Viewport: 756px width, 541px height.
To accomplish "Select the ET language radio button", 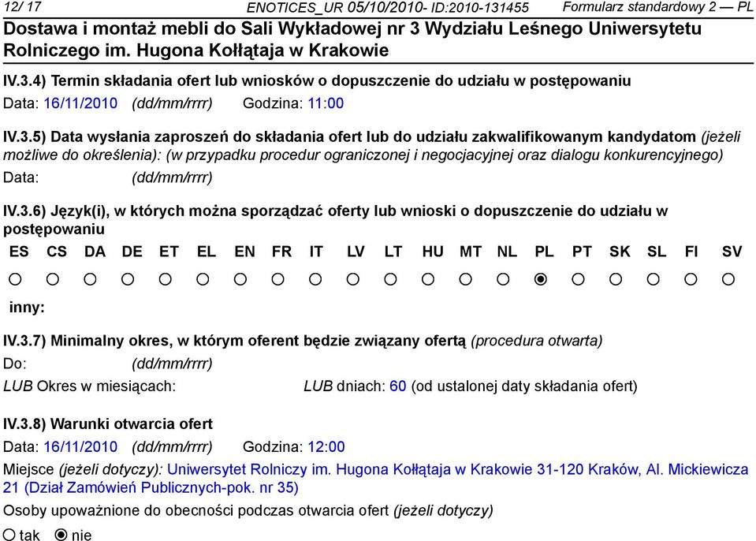I will tap(166, 279).
